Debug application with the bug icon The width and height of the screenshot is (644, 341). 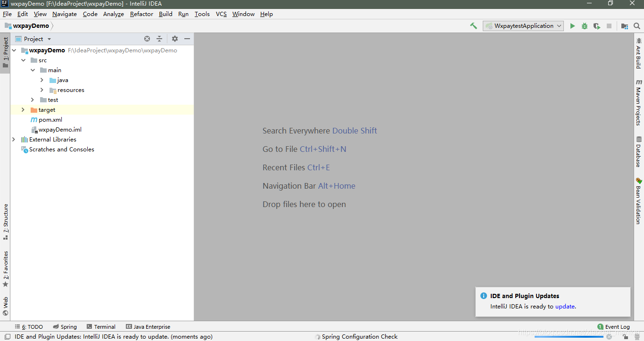pyautogui.click(x=585, y=26)
